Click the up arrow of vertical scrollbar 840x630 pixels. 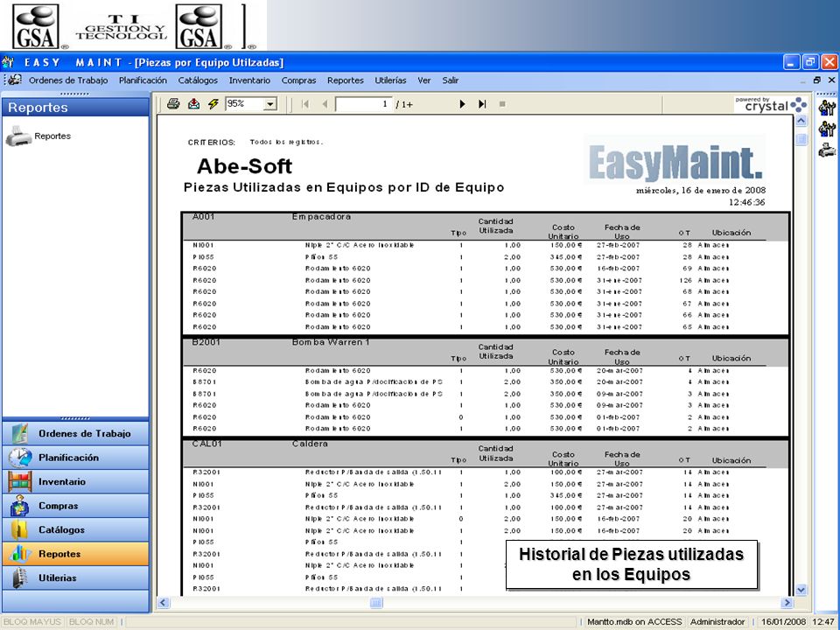801,121
